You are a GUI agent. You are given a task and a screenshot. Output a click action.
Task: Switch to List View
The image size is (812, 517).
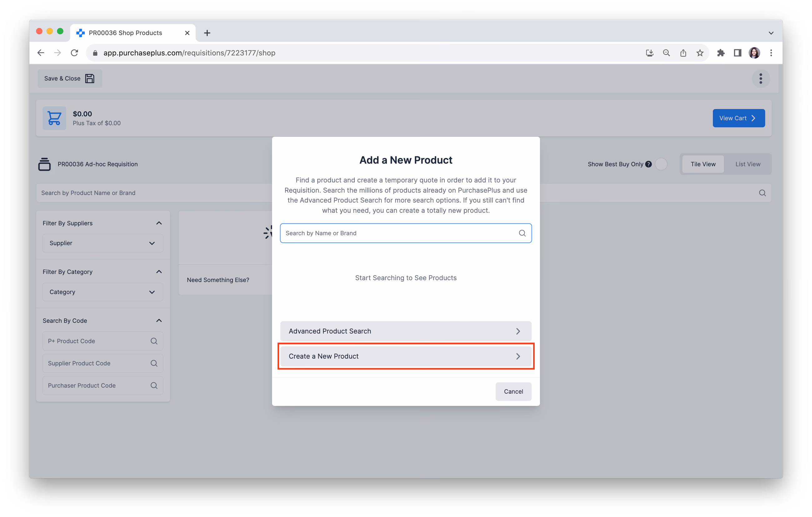(x=748, y=164)
